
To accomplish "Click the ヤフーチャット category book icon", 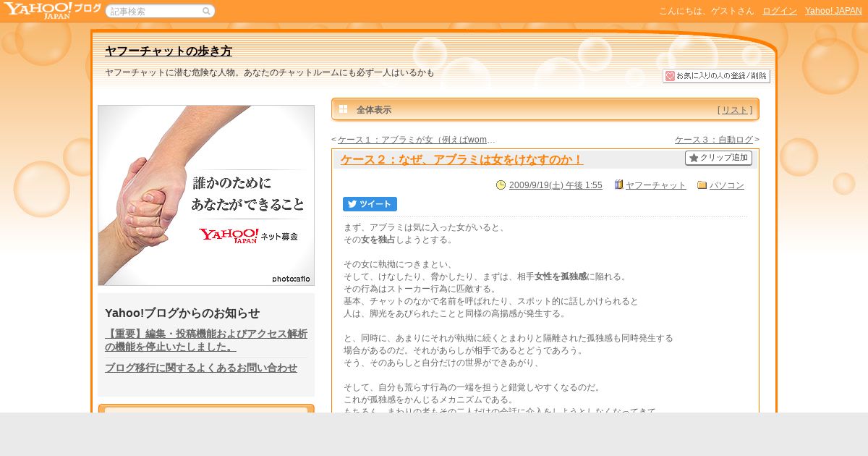I will [618, 185].
